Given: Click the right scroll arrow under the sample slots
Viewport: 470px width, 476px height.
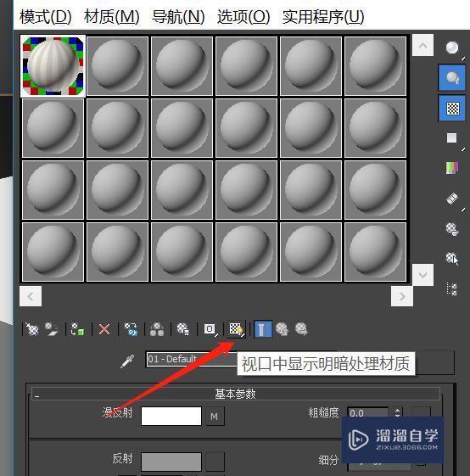Looking at the screenshot, I should (x=402, y=296).
